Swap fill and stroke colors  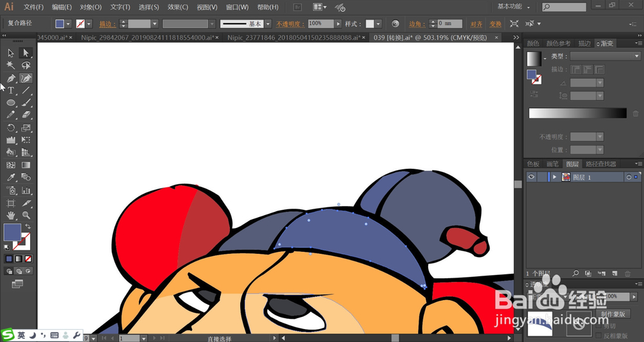click(x=28, y=226)
